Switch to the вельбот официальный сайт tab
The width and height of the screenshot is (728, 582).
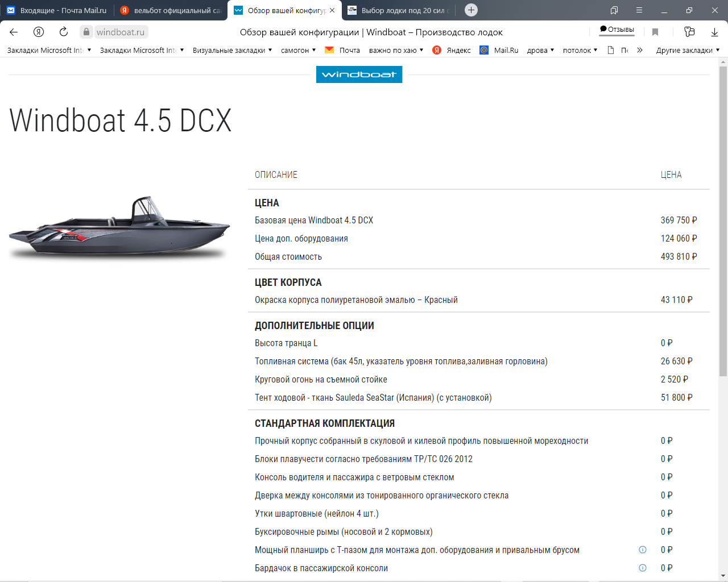pos(171,10)
